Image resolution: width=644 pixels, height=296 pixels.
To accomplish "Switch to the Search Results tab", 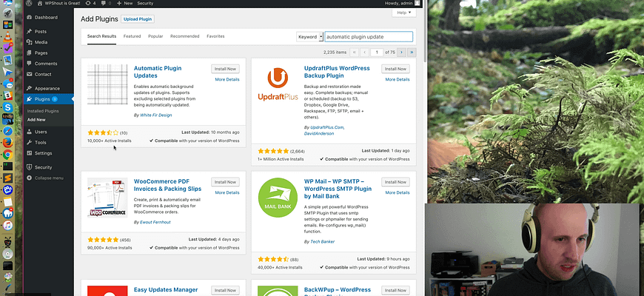I will (x=101, y=36).
